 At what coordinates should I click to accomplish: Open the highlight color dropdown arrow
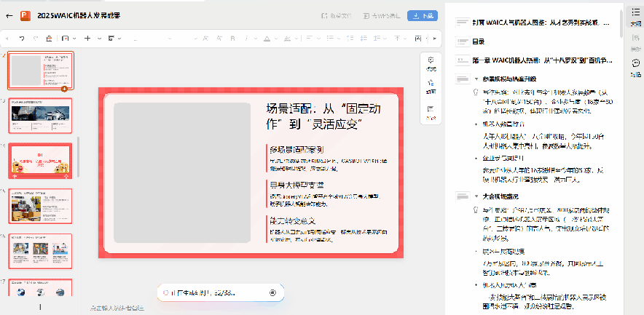(x=297, y=39)
